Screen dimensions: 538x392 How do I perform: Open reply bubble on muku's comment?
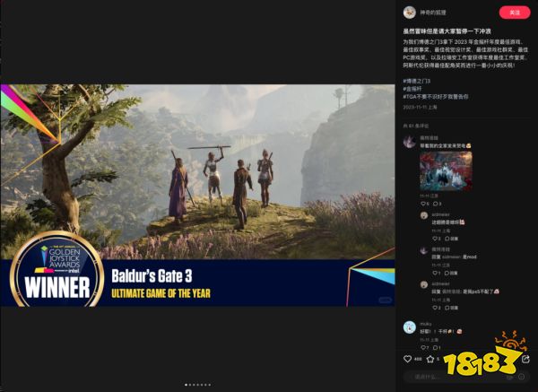(437, 348)
